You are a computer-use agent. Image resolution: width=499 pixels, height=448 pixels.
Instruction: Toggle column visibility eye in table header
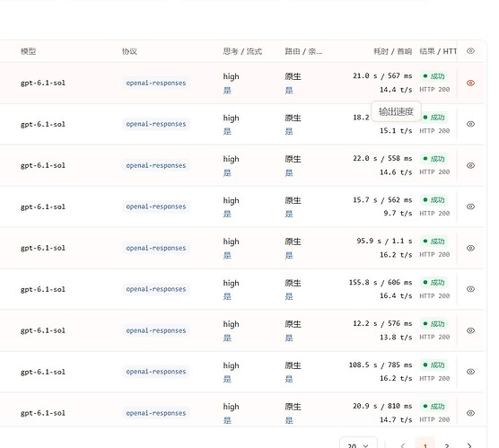470,51
